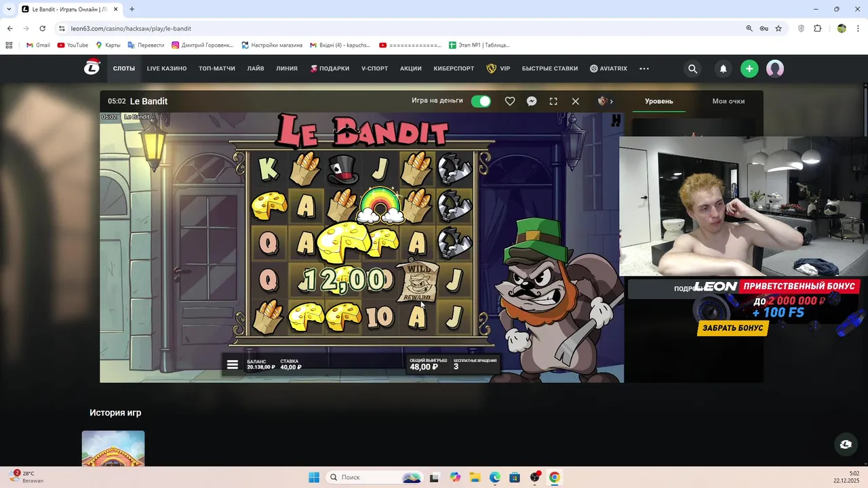
Task: Switch to the Мои очки tab
Action: tap(728, 101)
